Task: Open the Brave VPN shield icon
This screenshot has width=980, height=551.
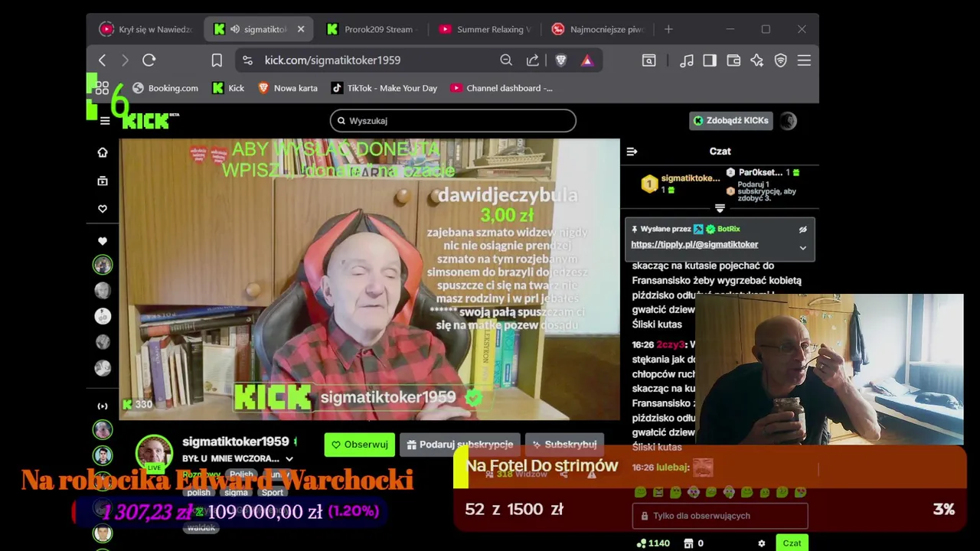Action: pos(781,60)
